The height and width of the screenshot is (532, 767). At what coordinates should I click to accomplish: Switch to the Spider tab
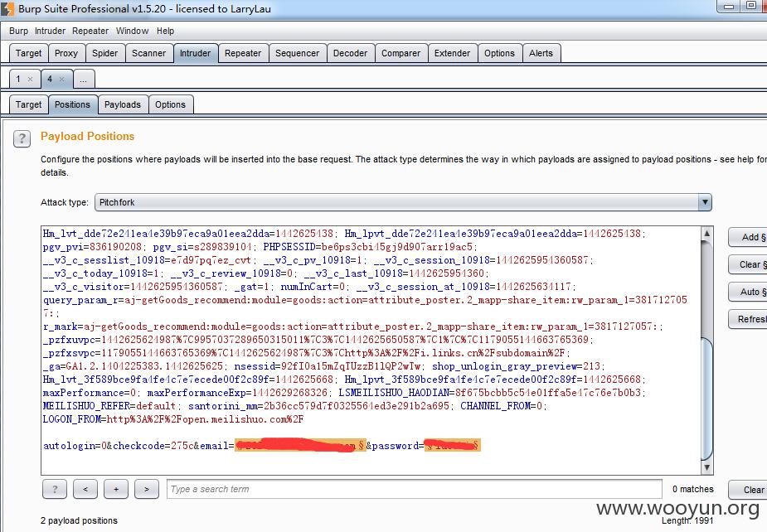point(104,53)
